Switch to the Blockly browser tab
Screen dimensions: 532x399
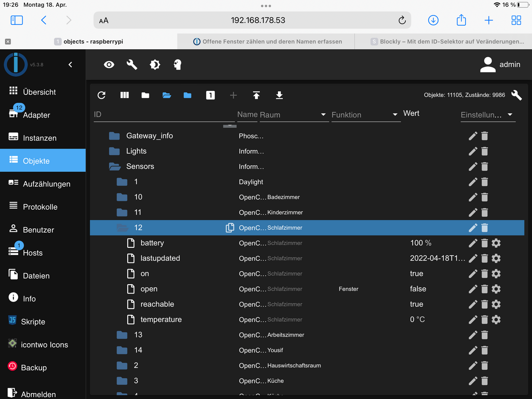(x=443, y=41)
